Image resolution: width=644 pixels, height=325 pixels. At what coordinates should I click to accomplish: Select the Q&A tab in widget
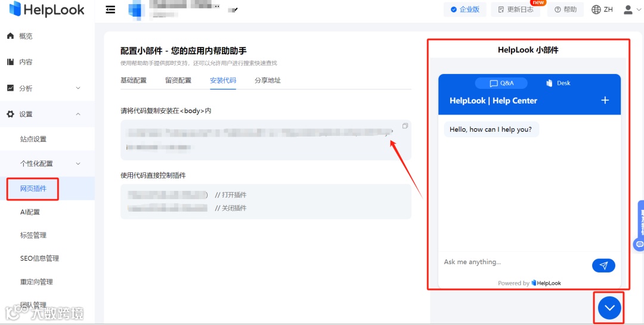501,83
